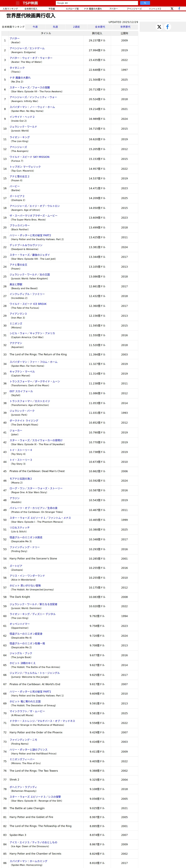Click the タイトル column header
This screenshot has width=186, height=868.
pos(46,33)
